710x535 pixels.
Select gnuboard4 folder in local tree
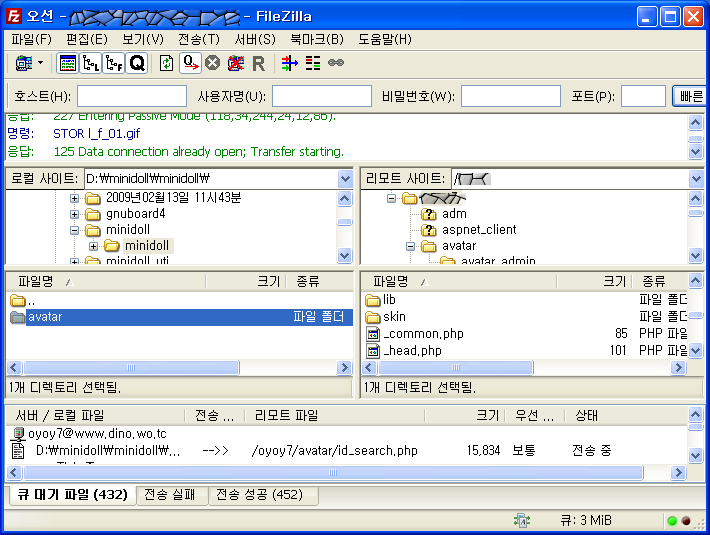click(135, 214)
